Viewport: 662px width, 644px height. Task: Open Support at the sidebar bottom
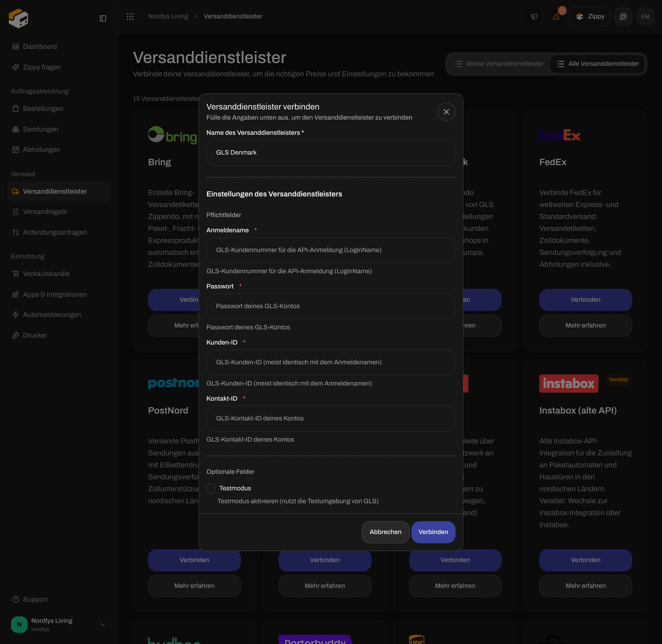tap(59, 599)
